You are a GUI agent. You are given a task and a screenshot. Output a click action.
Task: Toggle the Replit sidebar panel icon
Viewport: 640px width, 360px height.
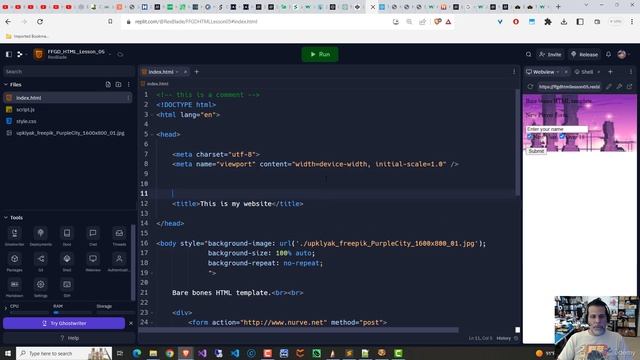pyautogui.click(x=9, y=54)
